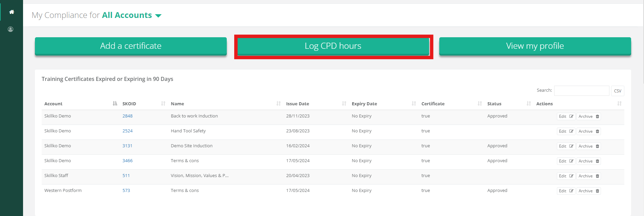Sort by Issue Date column sort icon
The width and height of the screenshot is (644, 216).
[344, 104]
